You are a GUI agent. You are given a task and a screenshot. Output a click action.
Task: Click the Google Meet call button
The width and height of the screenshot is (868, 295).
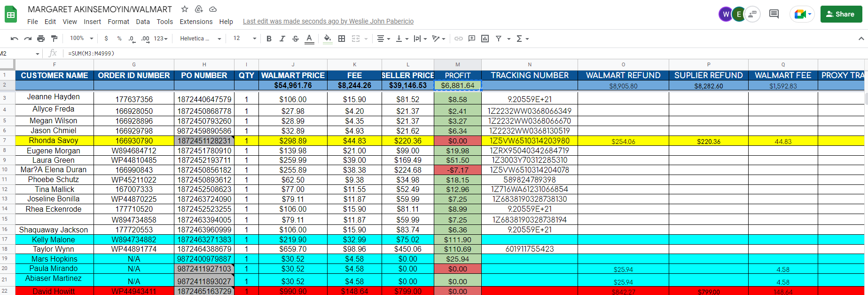pyautogui.click(x=803, y=14)
